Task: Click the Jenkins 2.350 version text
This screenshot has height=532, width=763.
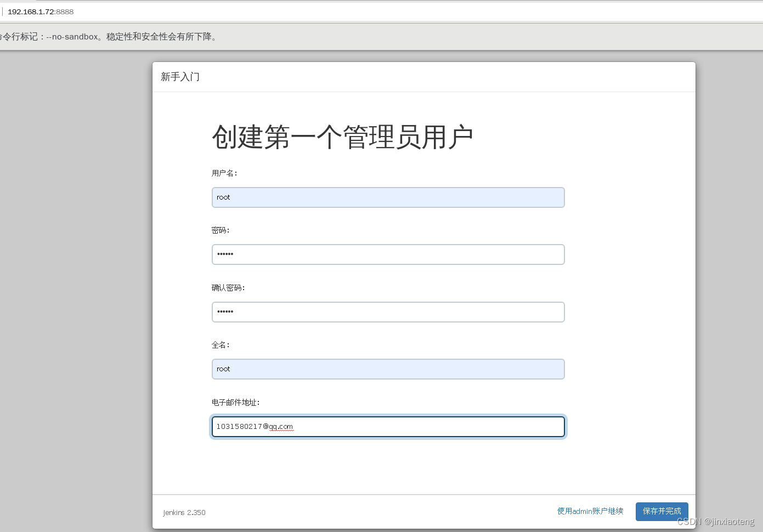Action: click(x=184, y=512)
